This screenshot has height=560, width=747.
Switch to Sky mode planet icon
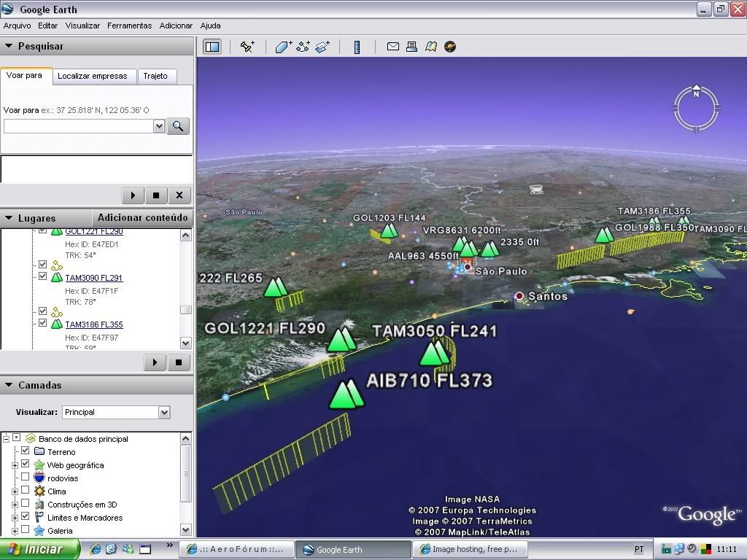450,46
